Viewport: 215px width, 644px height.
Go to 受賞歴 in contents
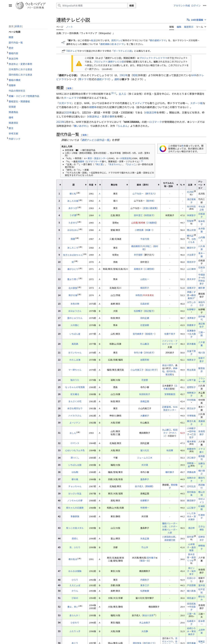[12, 107]
